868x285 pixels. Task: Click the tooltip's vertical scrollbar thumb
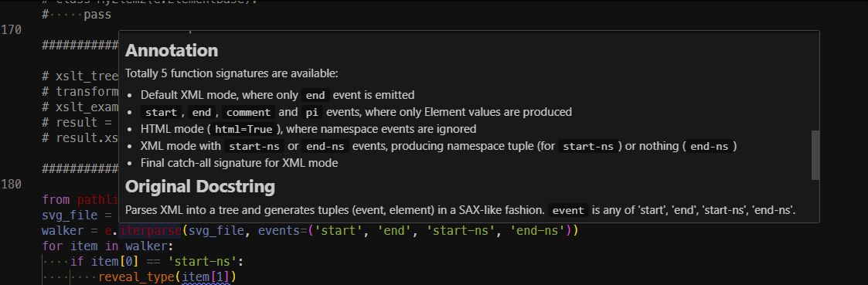815,155
